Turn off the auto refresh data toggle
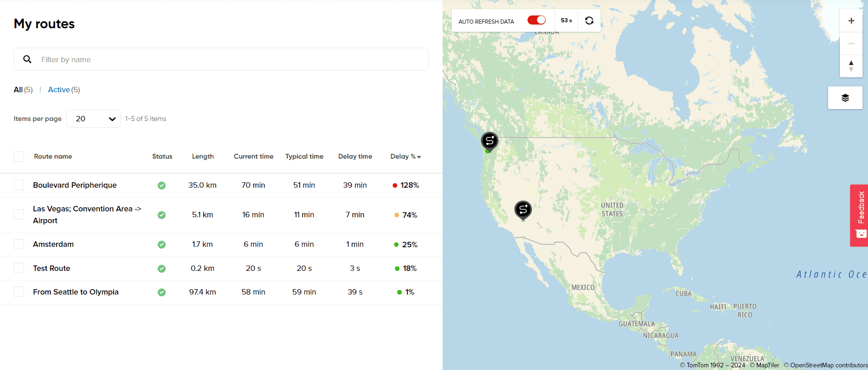 536,20
